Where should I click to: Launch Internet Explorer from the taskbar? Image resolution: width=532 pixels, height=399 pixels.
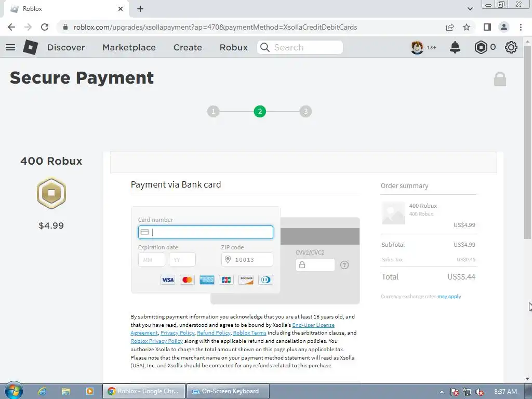pos(42,391)
